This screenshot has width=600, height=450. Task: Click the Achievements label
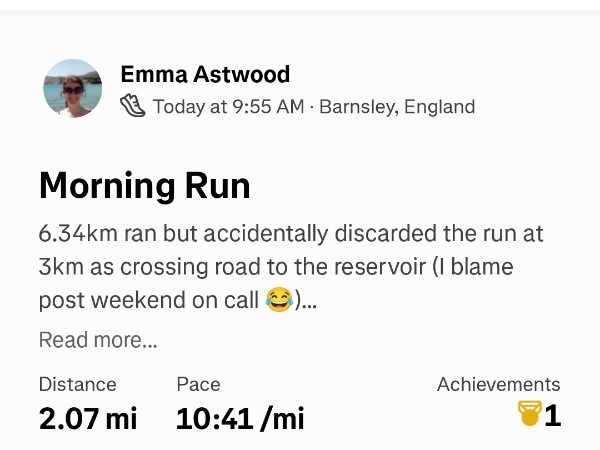498,384
